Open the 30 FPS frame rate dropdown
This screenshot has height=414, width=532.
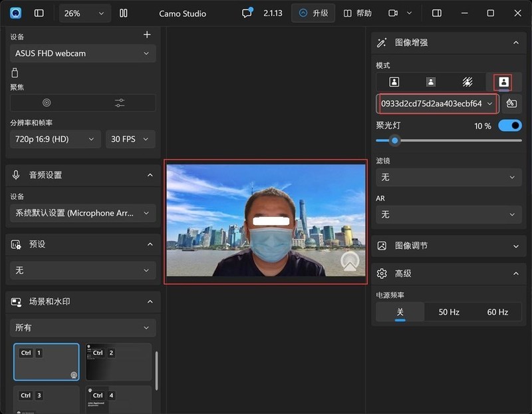130,139
